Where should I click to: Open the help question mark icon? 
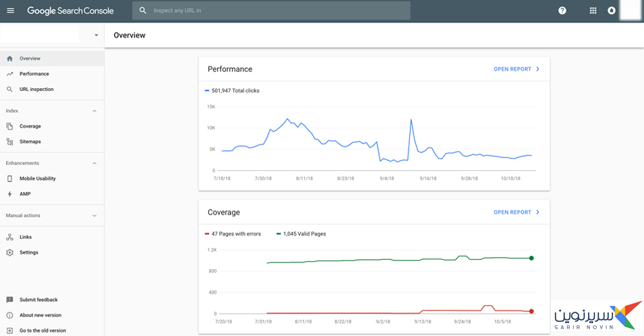pos(562,11)
